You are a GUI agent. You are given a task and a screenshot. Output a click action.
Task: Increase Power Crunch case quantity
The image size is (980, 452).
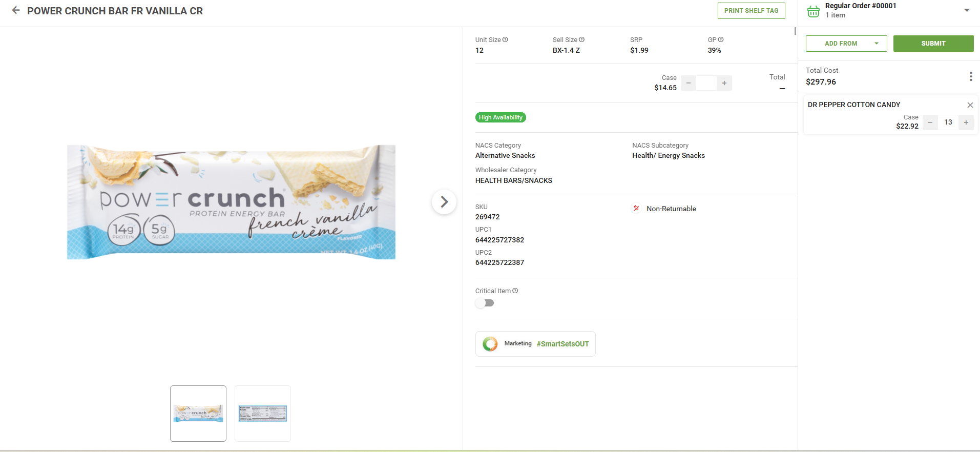click(724, 83)
